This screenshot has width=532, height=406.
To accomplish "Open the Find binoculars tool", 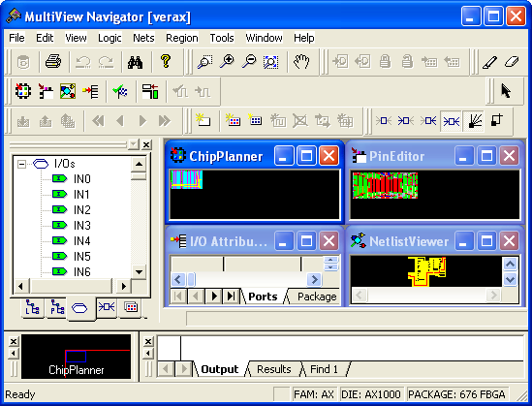I will pos(135,62).
